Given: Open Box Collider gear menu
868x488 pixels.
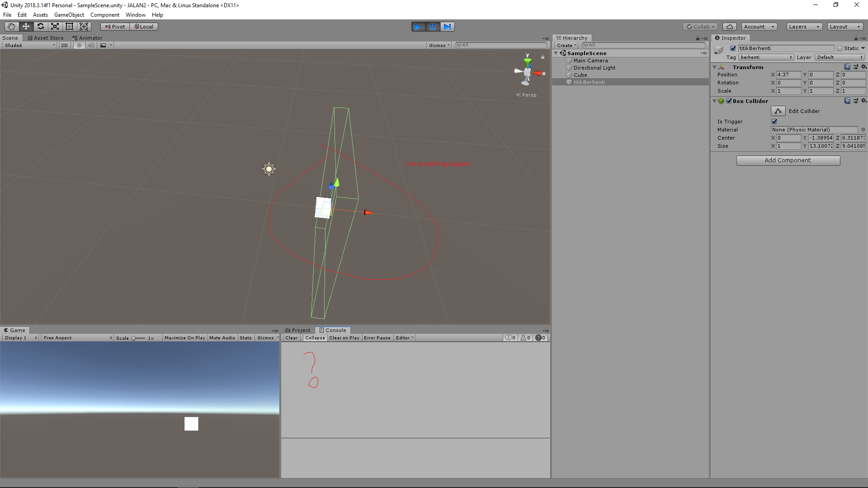Looking at the screenshot, I should coord(864,101).
